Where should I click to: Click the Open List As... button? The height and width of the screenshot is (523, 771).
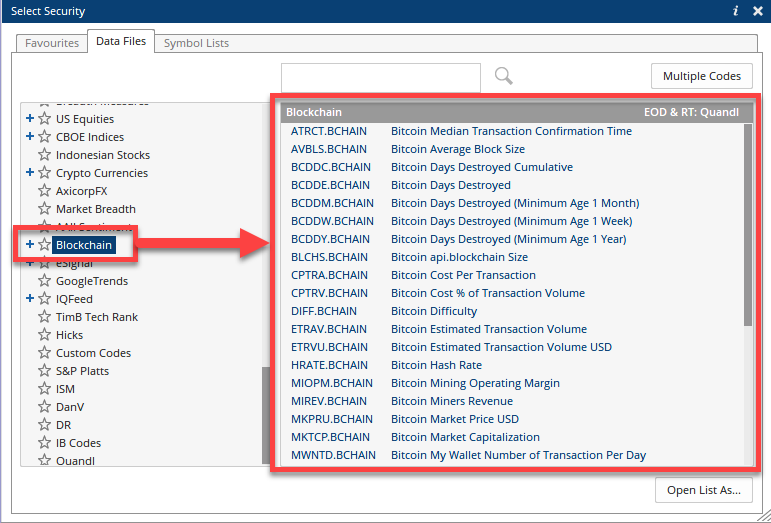pos(704,490)
